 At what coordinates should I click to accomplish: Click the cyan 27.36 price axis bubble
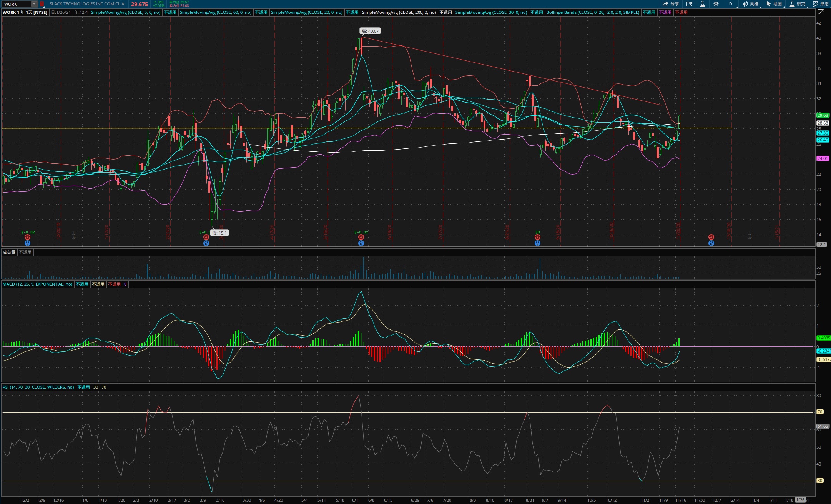[x=823, y=133]
